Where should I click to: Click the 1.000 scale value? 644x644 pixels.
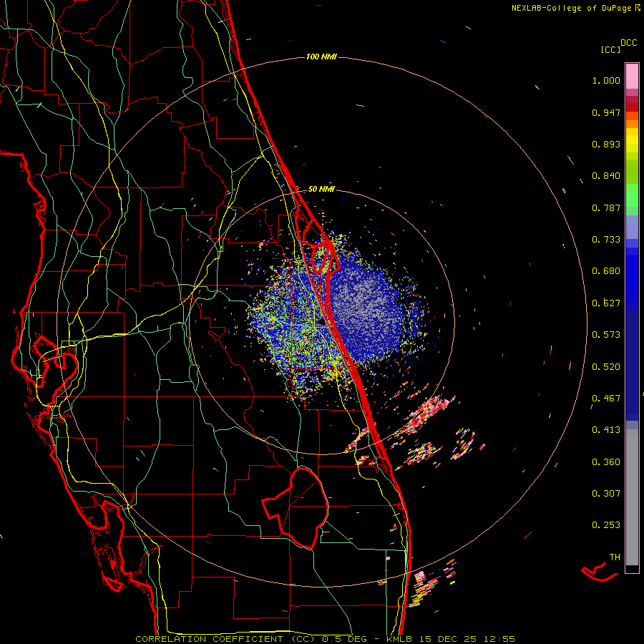606,80
